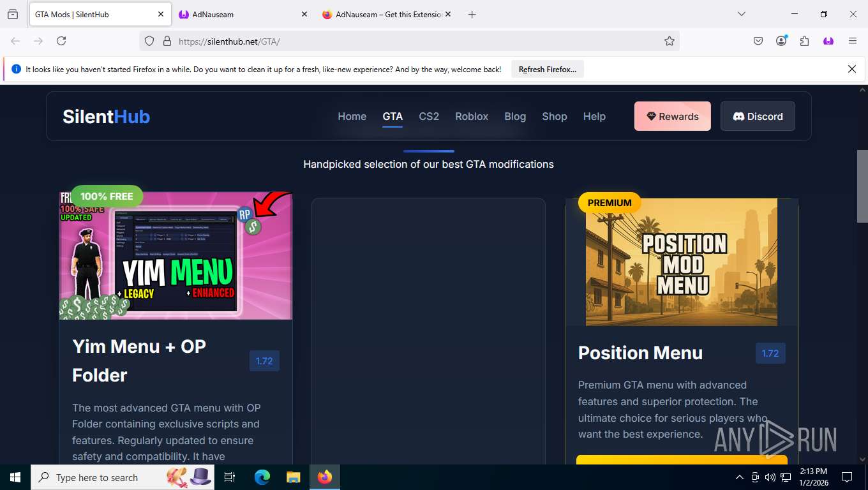Open the Firefox hamburger application menu
This screenshot has width=868, height=490.
(x=852, y=41)
